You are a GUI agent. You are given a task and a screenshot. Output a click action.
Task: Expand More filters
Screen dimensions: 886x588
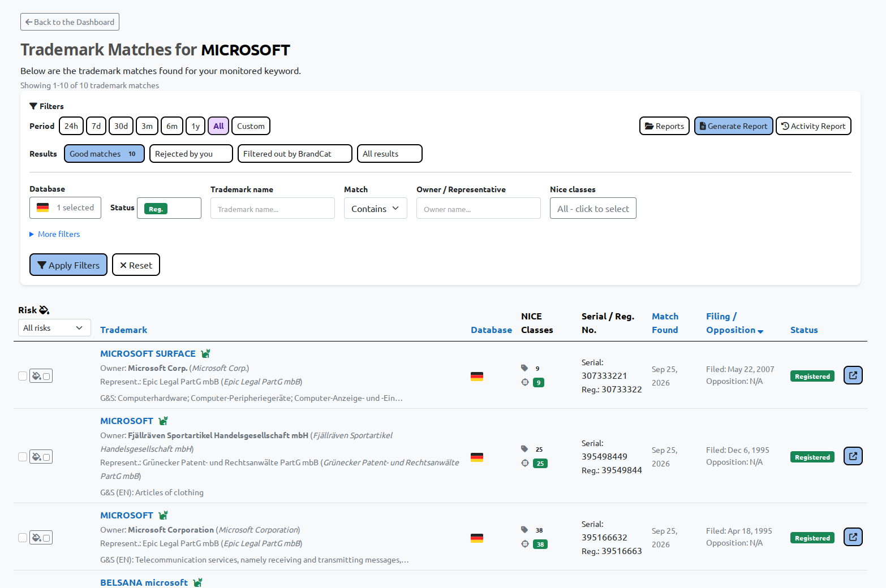(55, 234)
